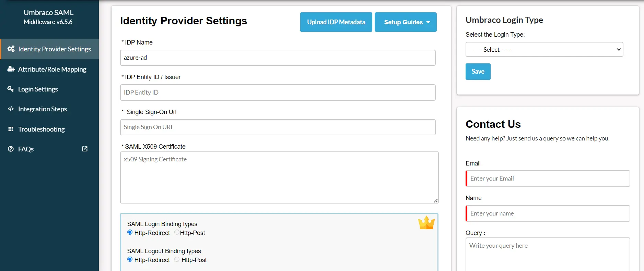Click the x509 Signing Certificate textarea
Screen dimensions: 644x271
pyautogui.click(x=279, y=177)
